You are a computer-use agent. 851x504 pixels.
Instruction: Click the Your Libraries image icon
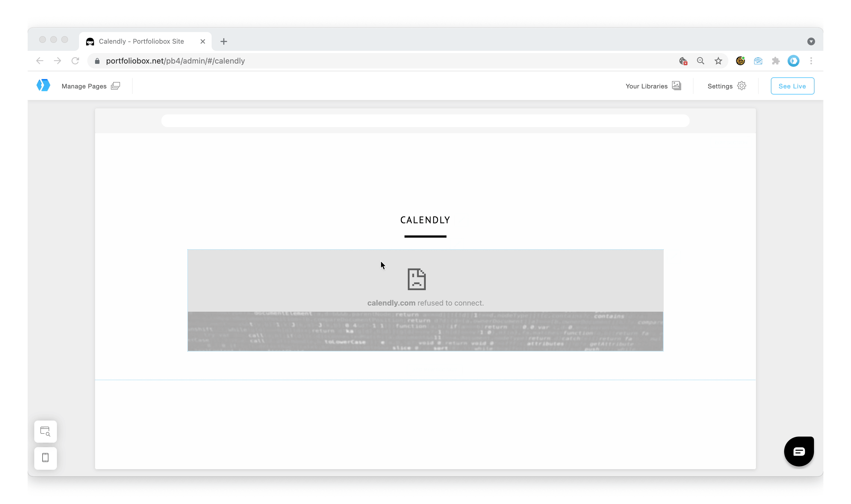click(676, 86)
